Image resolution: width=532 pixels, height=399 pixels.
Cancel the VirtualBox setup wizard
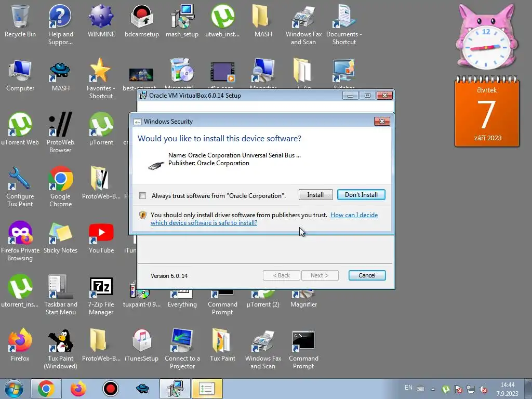point(367,275)
